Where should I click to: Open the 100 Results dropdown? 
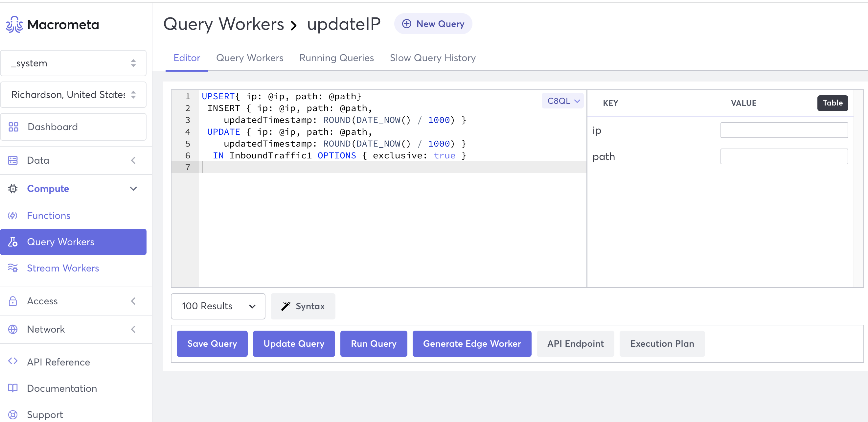click(x=218, y=306)
